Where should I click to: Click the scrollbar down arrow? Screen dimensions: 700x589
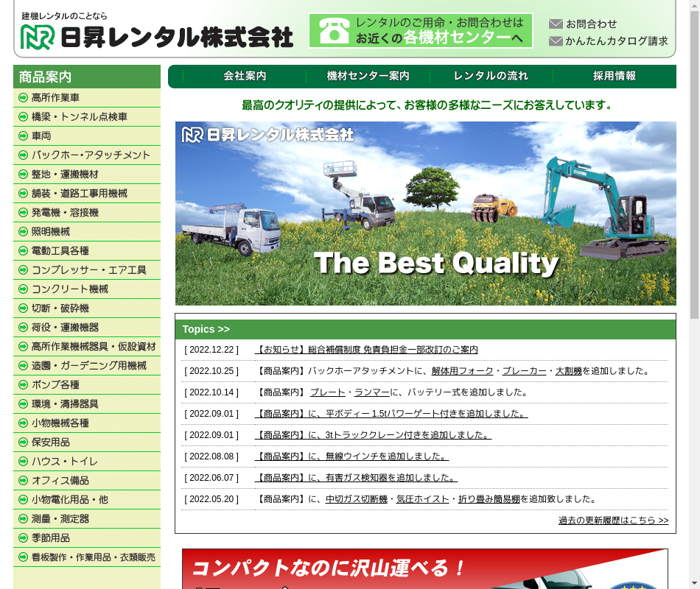point(694,584)
